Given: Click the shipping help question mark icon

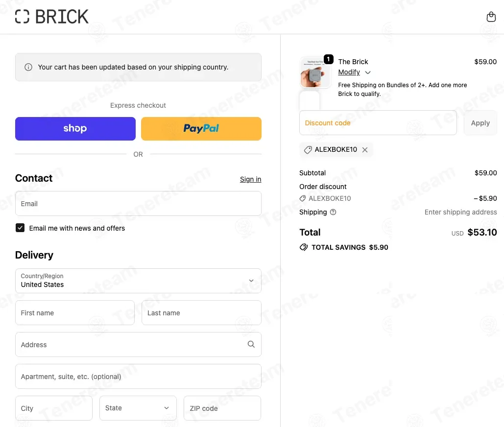Looking at the screenshot, I should pos(333,212).
